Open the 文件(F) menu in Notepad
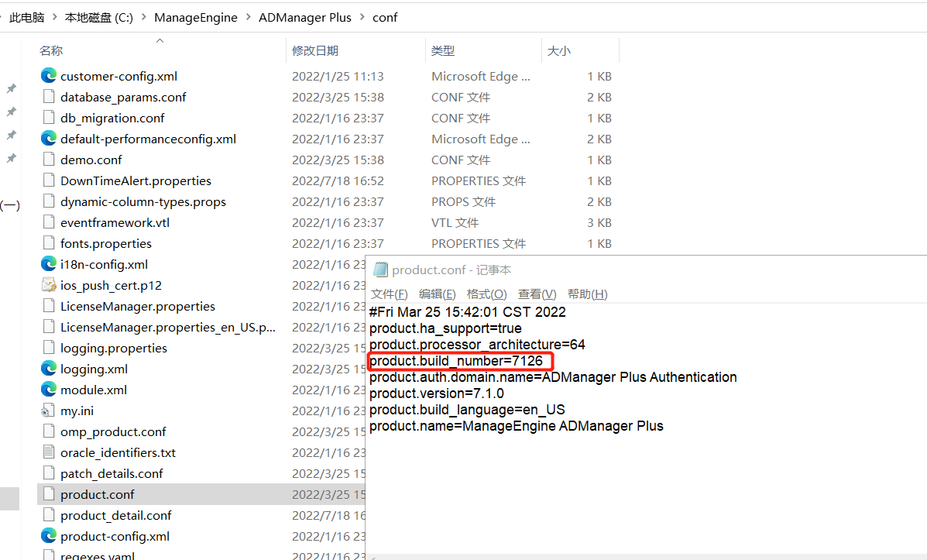The image size is (927, 560). (x=389, y=294)
